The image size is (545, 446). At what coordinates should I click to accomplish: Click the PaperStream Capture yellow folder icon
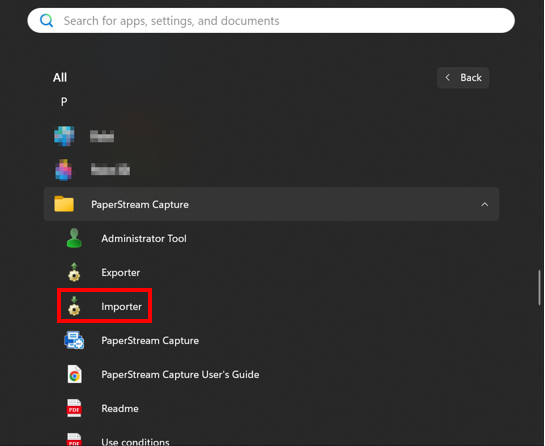click(x=64, y=204)
